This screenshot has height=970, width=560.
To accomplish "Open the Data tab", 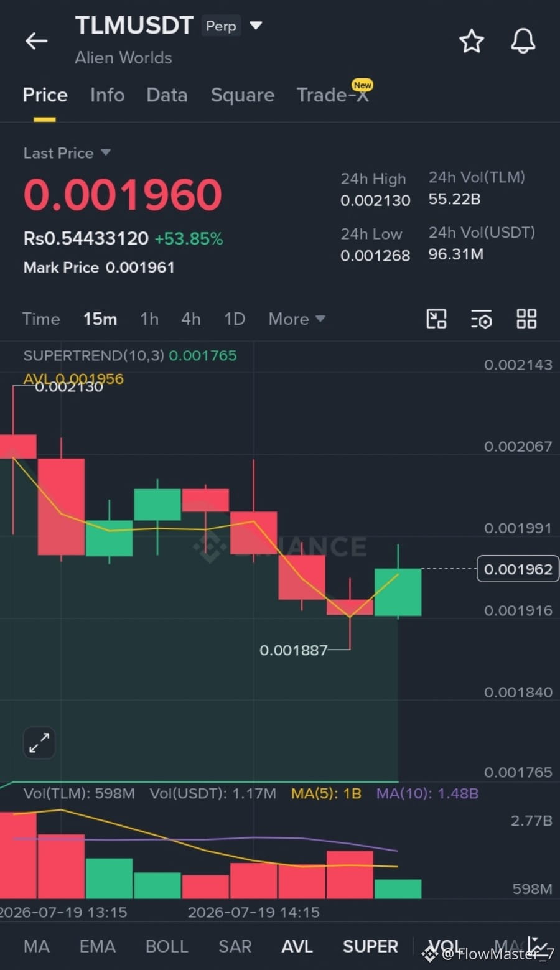I will [x=167, y=95].
